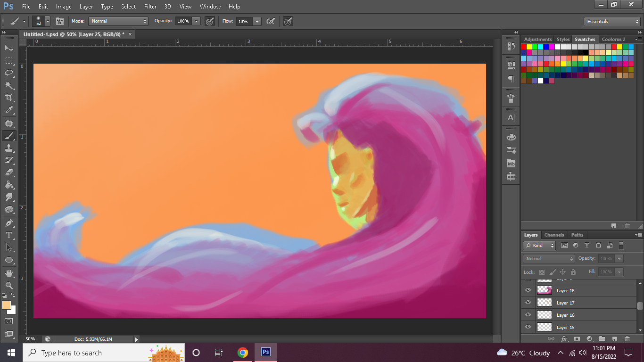Select the Path Selection tool
The image size is (644, 362).
tap(9, 247)
